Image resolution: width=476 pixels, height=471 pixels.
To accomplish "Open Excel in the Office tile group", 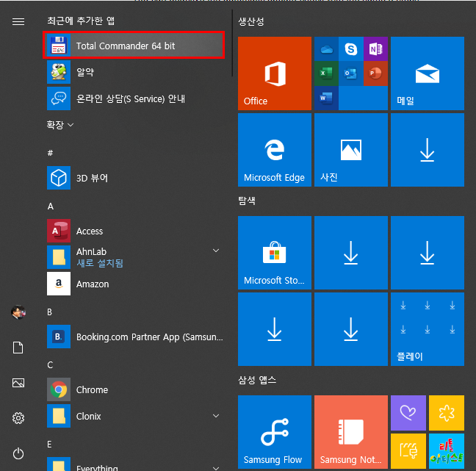I will point(326,73).
